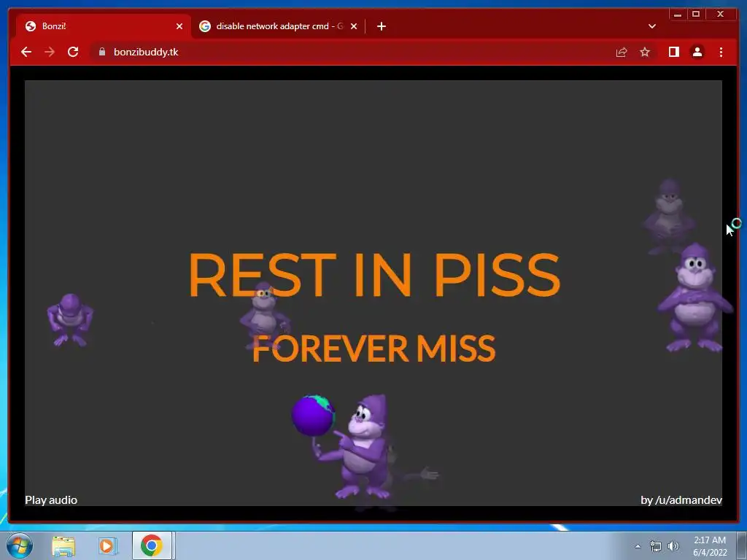Open Chrome side panel
Image resolution: width=747 pixels, height=560 pixels.
(673, 52)
